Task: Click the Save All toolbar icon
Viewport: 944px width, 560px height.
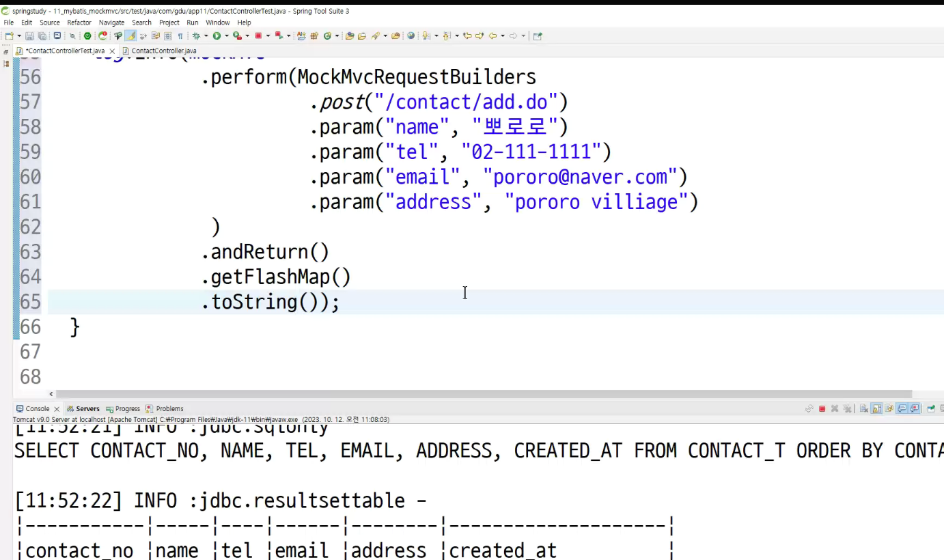Action: point(42,36)
